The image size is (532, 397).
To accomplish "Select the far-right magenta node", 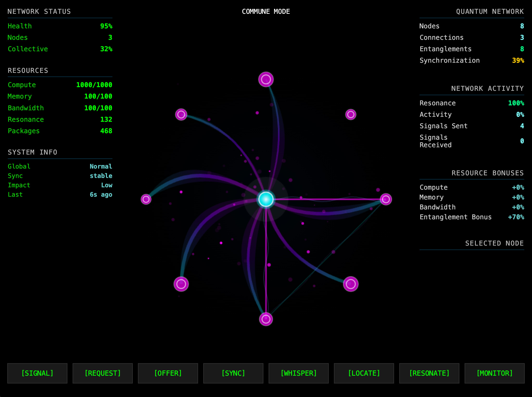I will point(386,199).
